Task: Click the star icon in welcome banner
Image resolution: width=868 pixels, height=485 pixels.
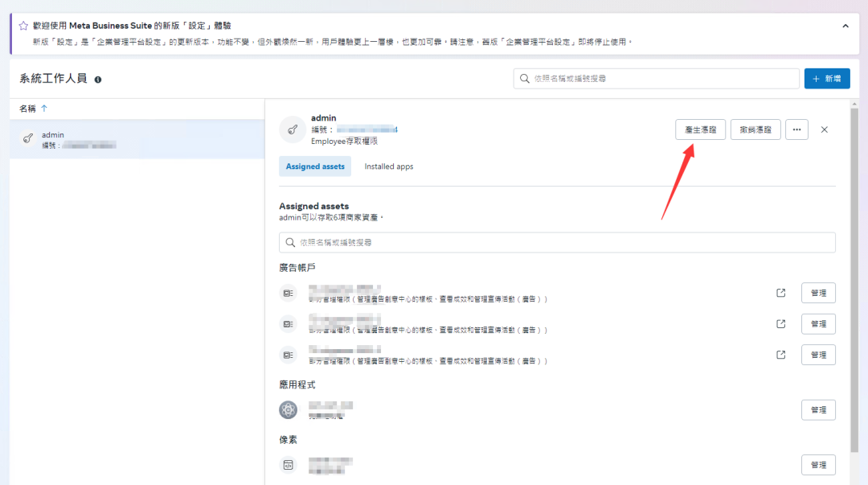Action: (23, 26)
